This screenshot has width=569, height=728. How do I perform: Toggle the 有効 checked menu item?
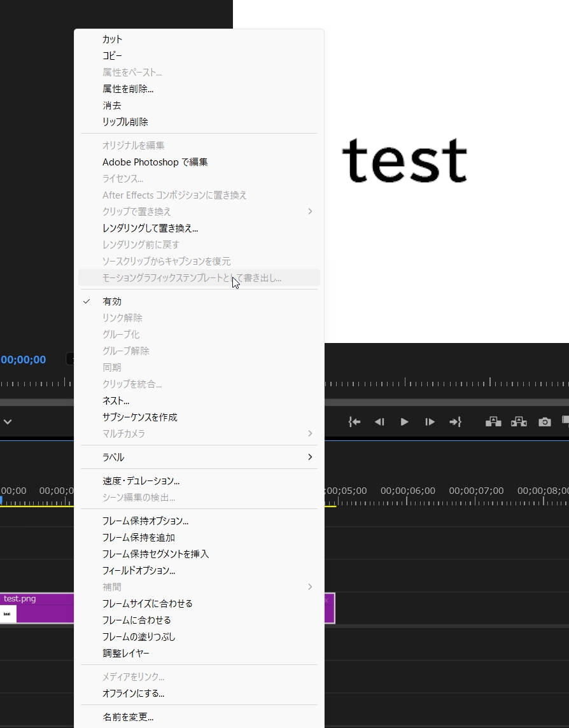[199, 302]
